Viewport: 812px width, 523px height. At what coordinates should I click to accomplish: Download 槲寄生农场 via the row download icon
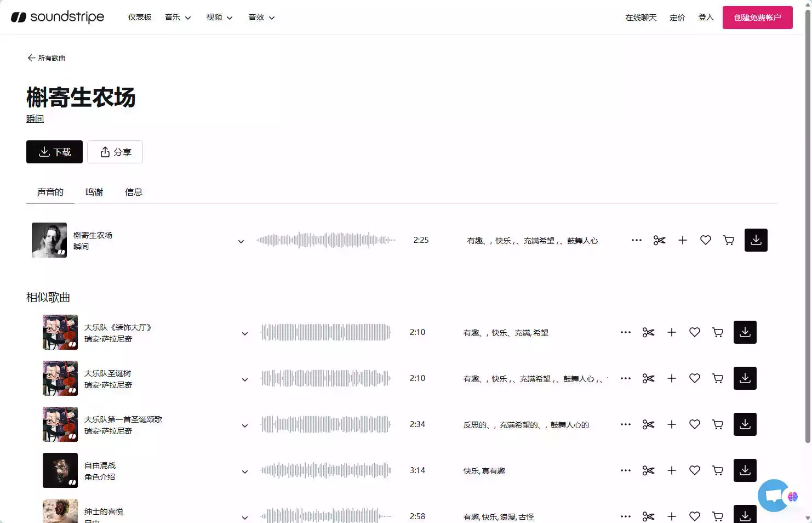756,240
